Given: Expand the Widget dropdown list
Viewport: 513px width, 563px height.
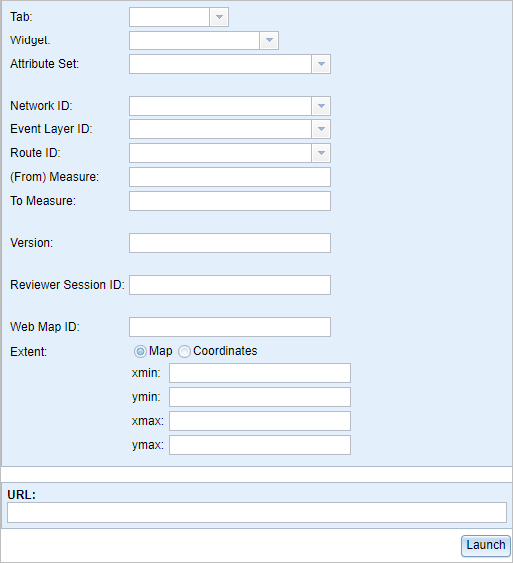Looking at the screenshot, I should click(269, 40).
